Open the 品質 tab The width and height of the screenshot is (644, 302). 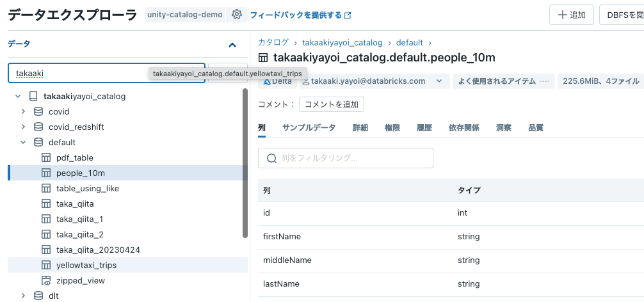(536, 127)
